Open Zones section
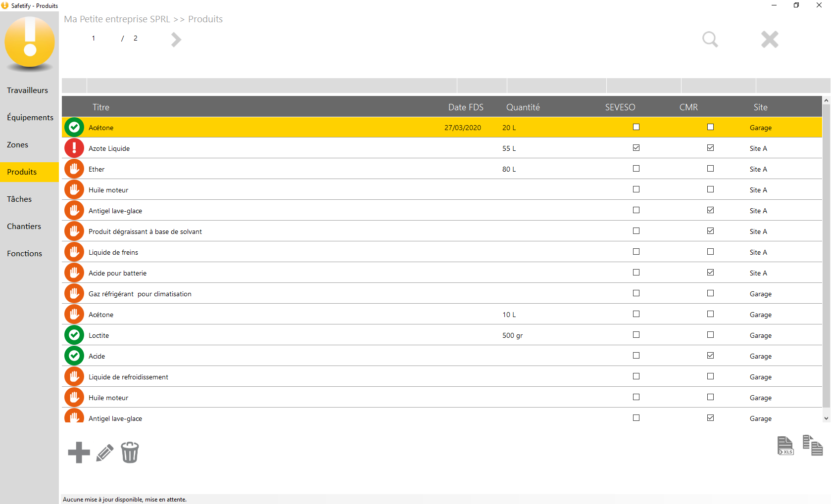This screenshot has height=504, width=831. [x=29, y=145]
